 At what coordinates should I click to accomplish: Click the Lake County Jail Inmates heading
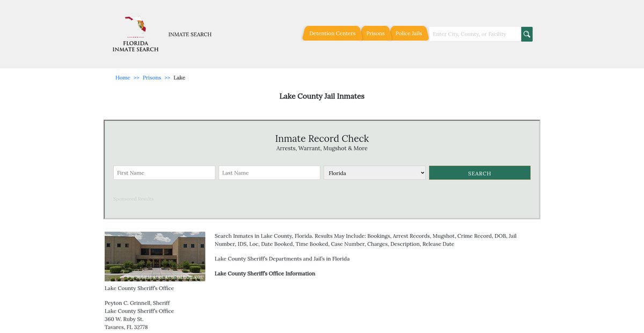pyautogui.click(x=322, y=97)
